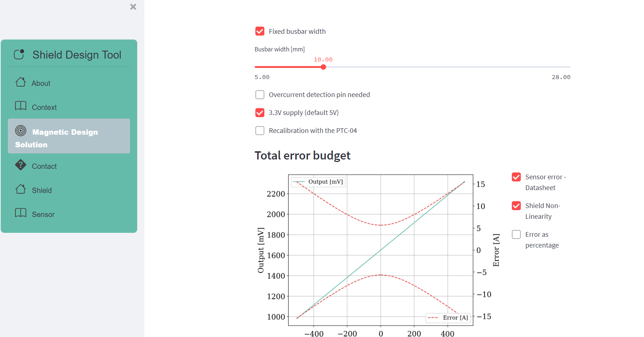
Task: Show Error as percentage
Action: tap(516, 234)
